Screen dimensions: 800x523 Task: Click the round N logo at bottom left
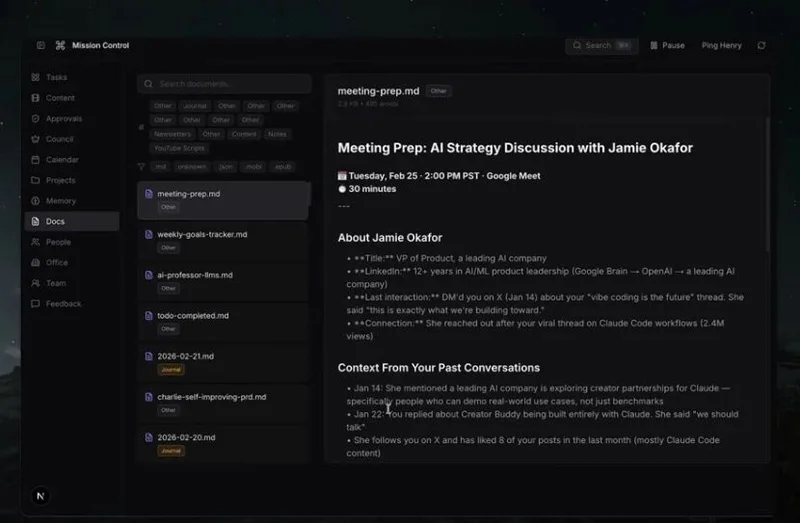[40, 496]
